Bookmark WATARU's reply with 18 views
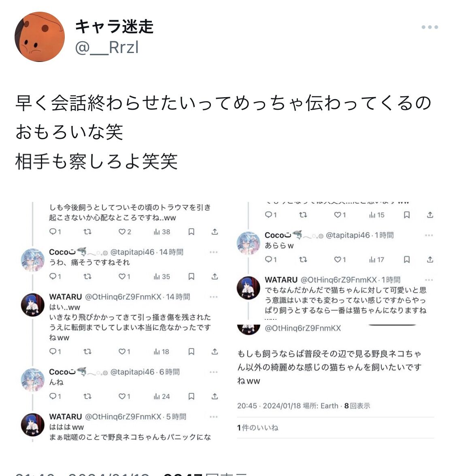 [191, 351]
